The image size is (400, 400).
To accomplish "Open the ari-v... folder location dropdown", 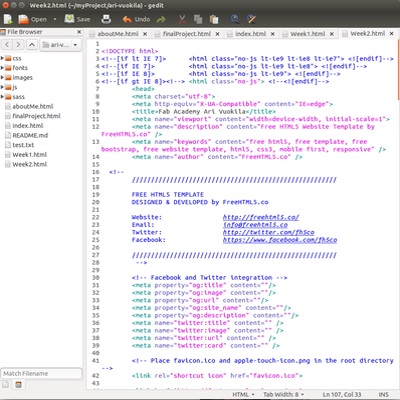I will 60,44.
